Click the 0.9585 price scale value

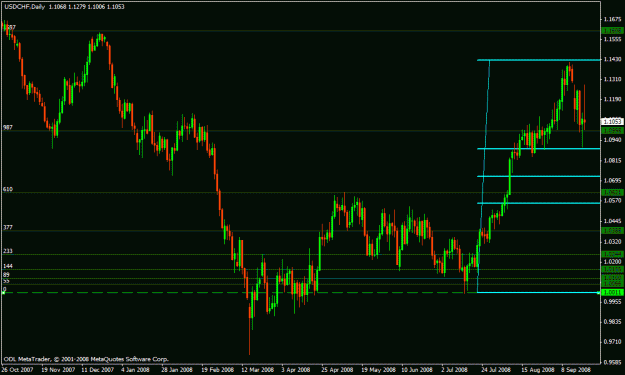pyautogui.click(x=612, y=363)
